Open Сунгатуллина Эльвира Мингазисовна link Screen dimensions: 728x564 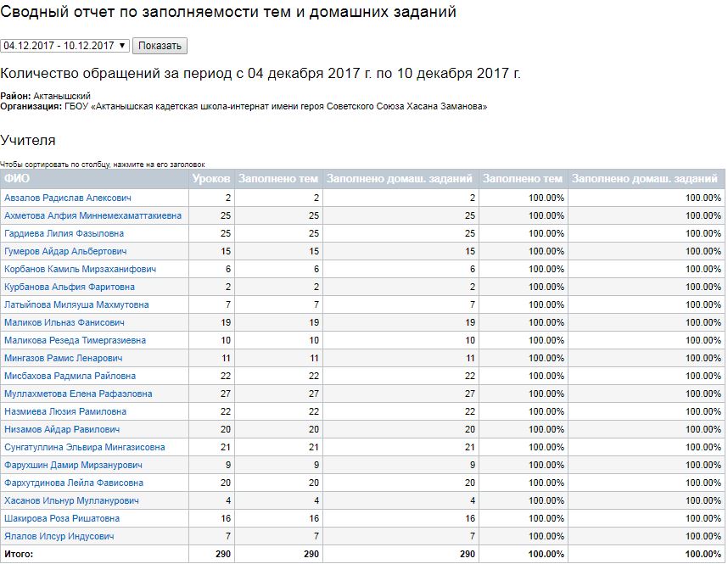coord(84,447)
